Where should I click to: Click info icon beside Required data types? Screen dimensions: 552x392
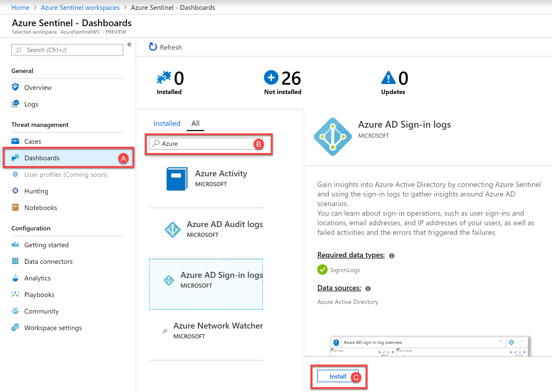pos(392,256)
